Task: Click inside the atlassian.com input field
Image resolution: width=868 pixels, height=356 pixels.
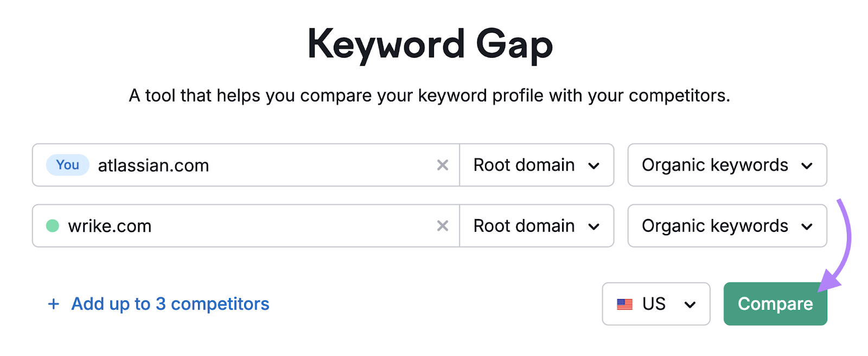Action: 244,165
